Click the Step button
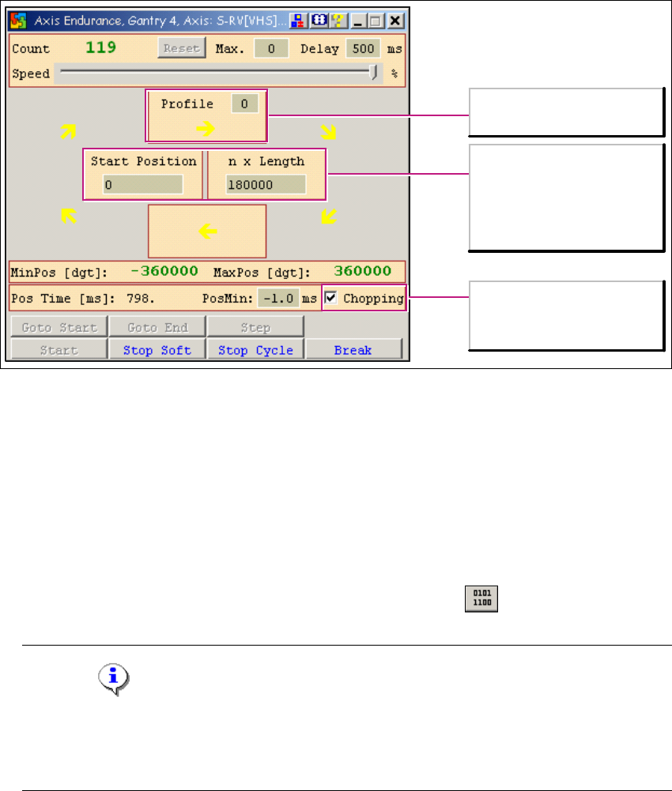The image size is (672, 791). pos(255,327)
